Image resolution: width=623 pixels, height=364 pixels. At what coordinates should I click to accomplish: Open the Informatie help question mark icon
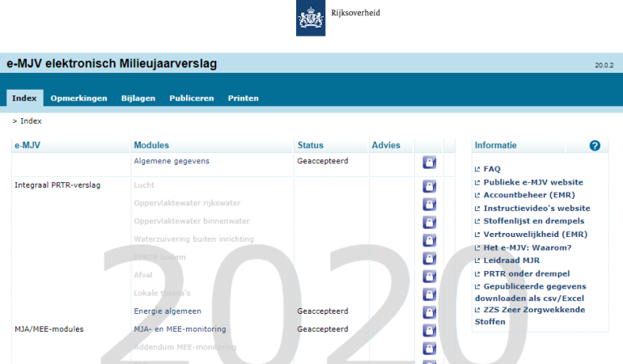pos(595,146)
